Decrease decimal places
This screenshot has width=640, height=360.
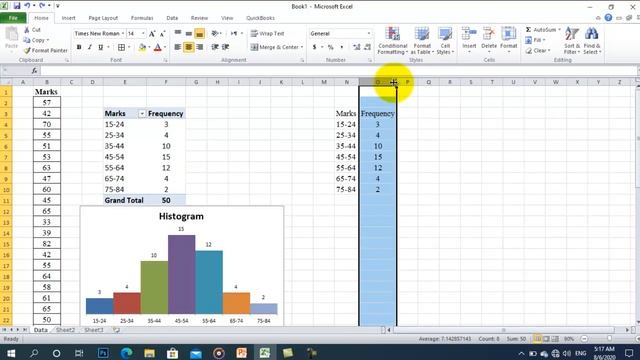(367, 47)
